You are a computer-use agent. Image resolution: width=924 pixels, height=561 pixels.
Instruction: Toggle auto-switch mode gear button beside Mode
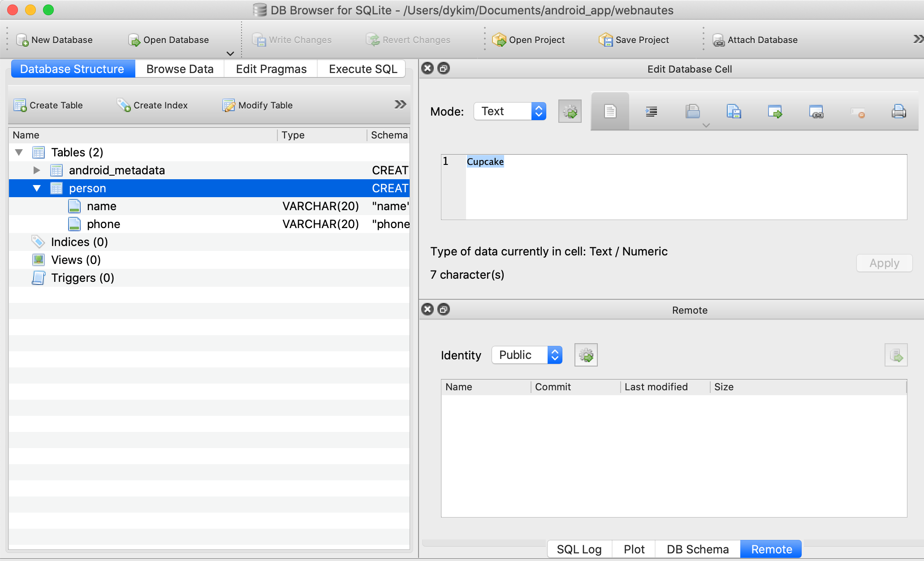[x=570, y=111]
